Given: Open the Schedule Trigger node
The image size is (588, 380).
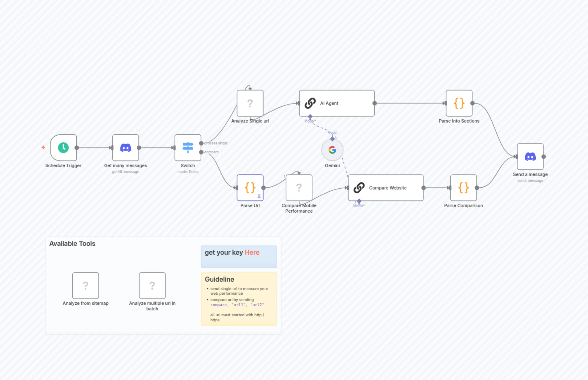Looking at the screenshot, I should (x=63, y=148).
